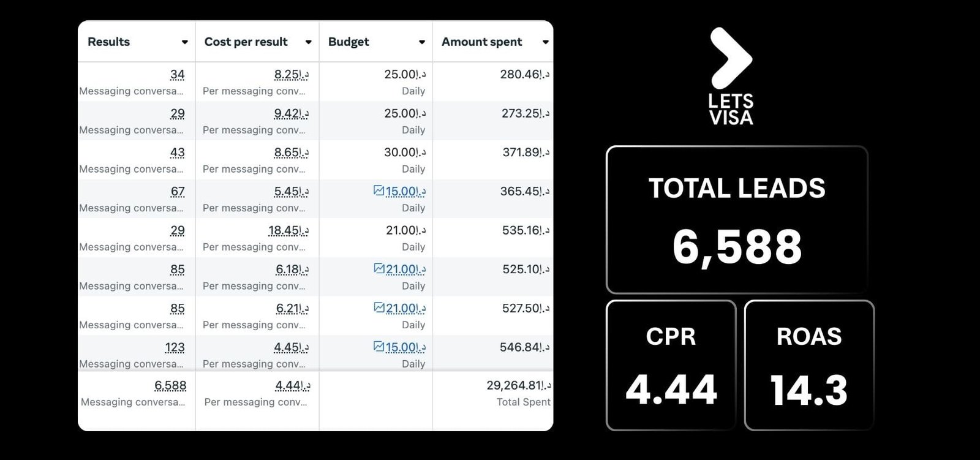Select the 29,264.81 total spent amount
This screenshot has width=980, height=460.
click(x=518, y=385)
